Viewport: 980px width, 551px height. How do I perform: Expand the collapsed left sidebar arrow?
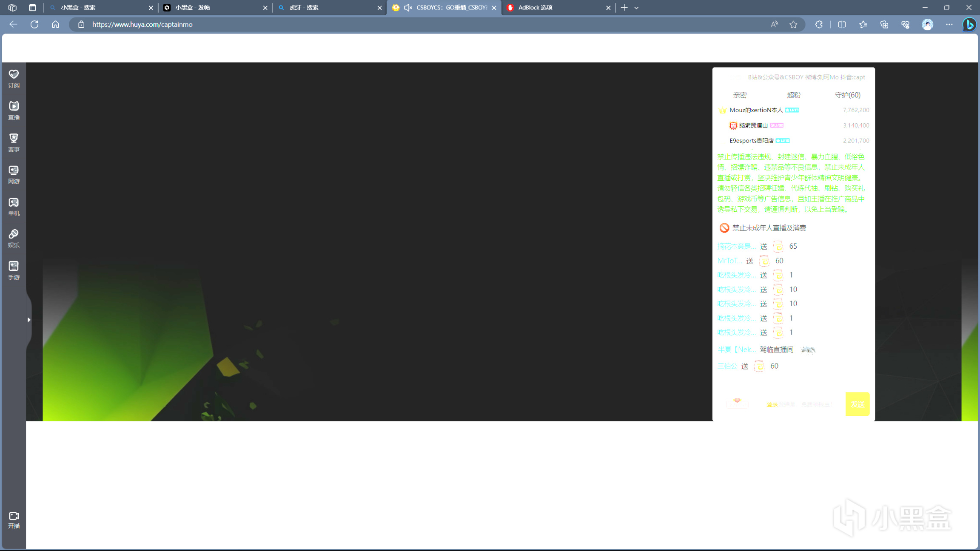[x=29, y=320]
